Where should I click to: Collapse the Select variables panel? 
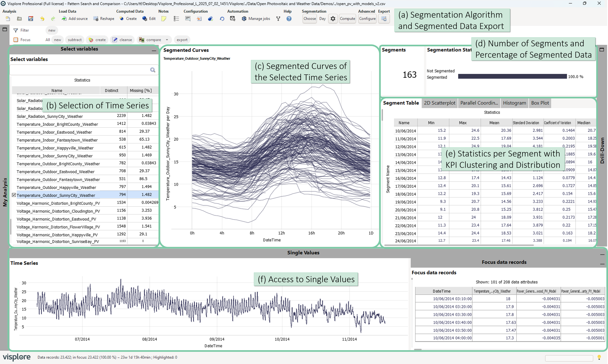154,50
